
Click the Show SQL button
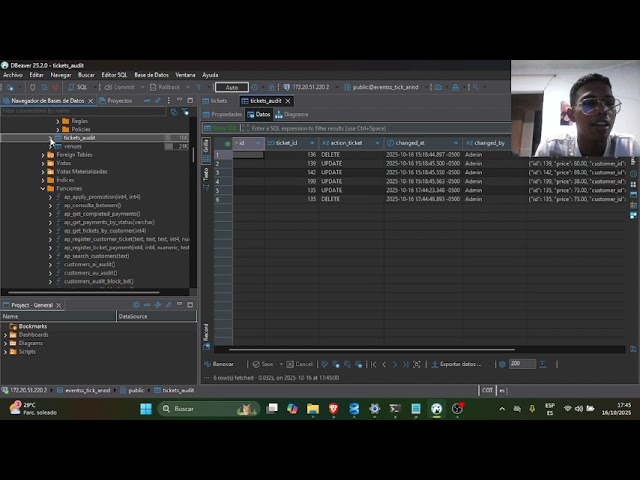pyautogui.click(x=221, y=128)
